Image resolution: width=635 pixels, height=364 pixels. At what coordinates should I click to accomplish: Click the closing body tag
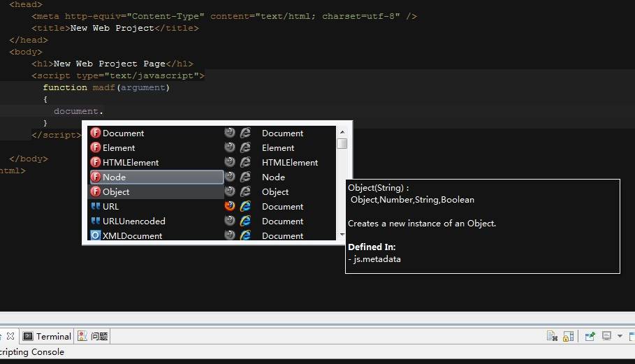click(x=29, y=159)
